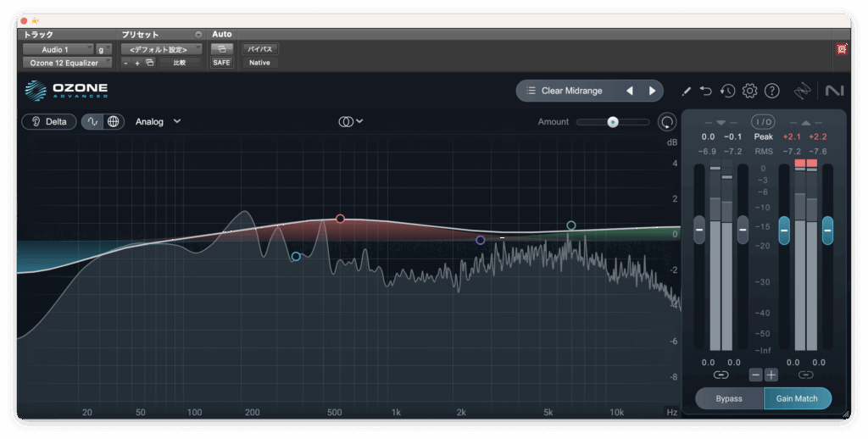This screenshot has width=868, height=439.
Task: Toggle the Ozone Bypass button
Action: pyautogui.click(x=729, y=398)
